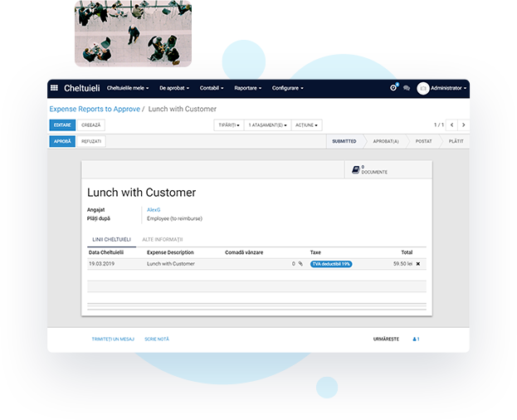Open the 1 Atașament(e) dropdown
This screenshot has width=517, height=420.
pyautogui.click(x=268, y=125)
